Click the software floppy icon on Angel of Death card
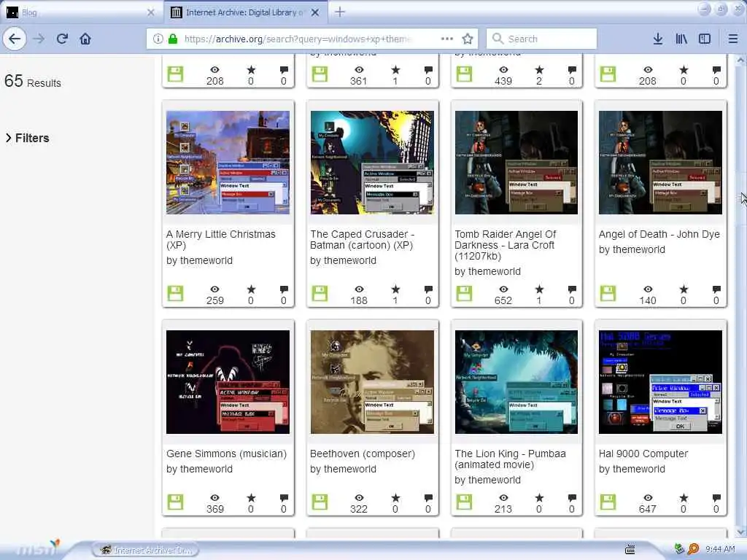747x560 pixels. [608, 293]
